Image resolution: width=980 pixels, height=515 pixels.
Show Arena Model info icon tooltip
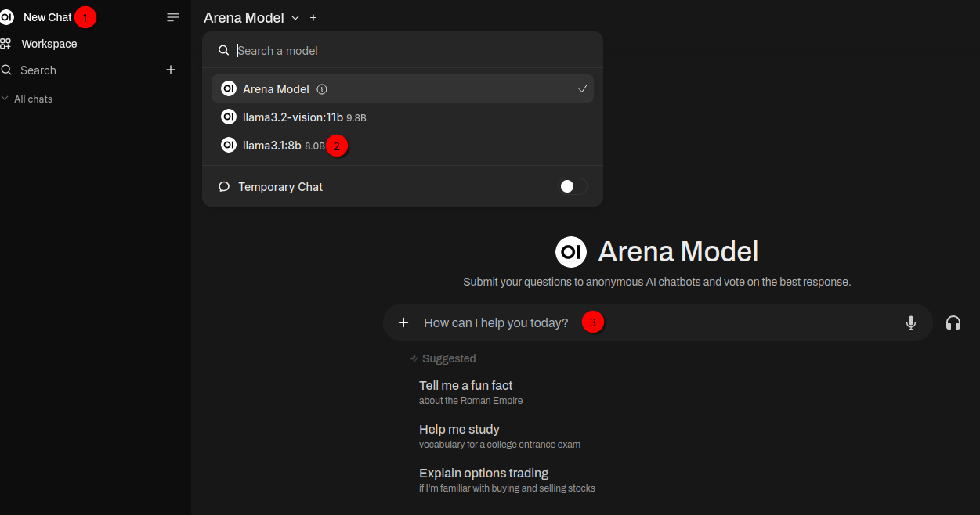pos(322,89)
